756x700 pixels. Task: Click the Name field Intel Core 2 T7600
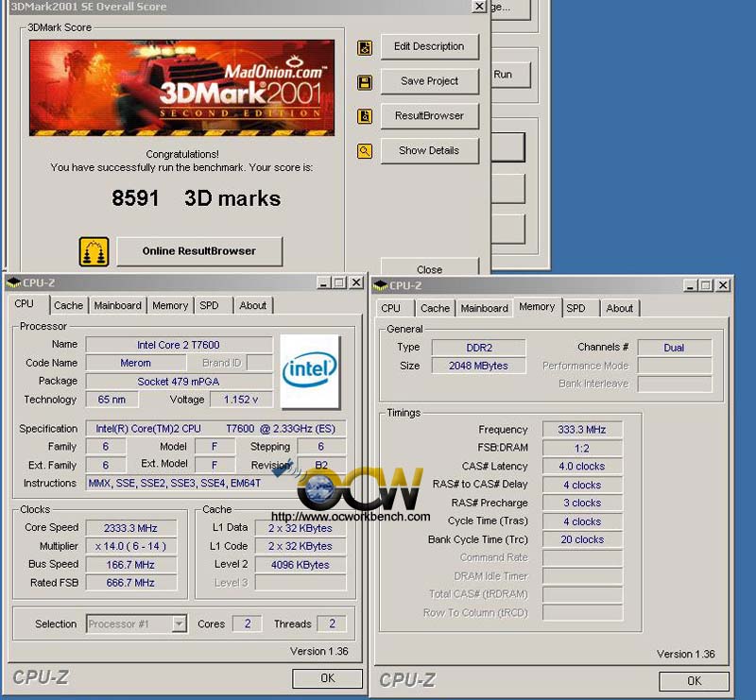coord(179,345)
